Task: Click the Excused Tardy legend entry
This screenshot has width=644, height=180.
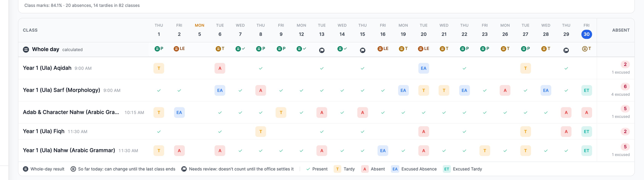Action: (x=462, y=169)
